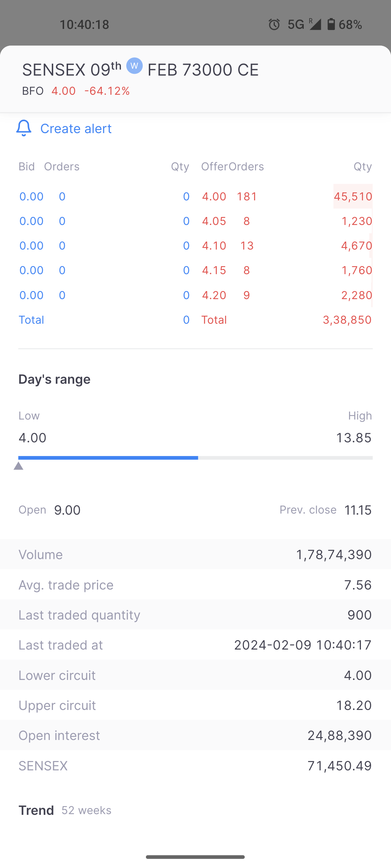
Task: Check the alarm clock status icon
Action: click(274, 24)
